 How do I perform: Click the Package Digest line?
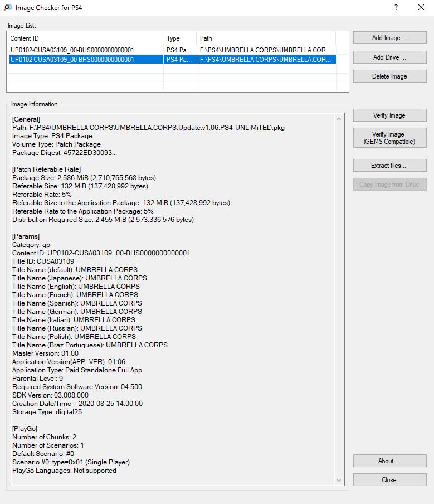tap(65, 153)
